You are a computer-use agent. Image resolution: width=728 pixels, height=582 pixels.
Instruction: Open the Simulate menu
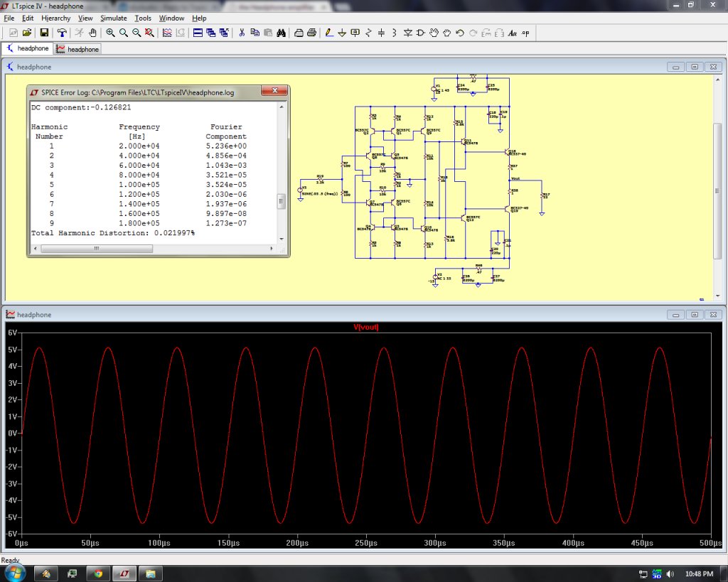114,18
